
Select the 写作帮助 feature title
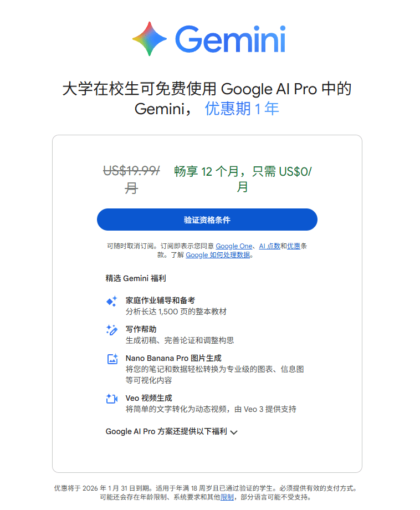tap(141, 329)
